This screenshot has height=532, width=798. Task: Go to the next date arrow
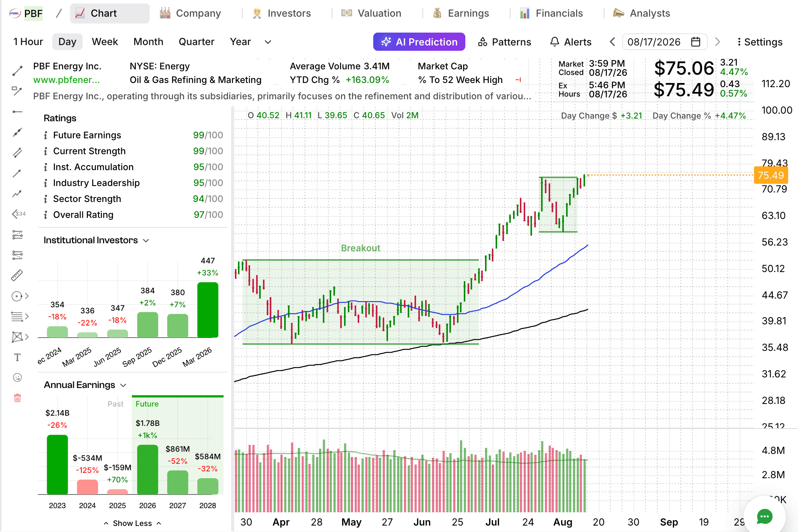717,42
